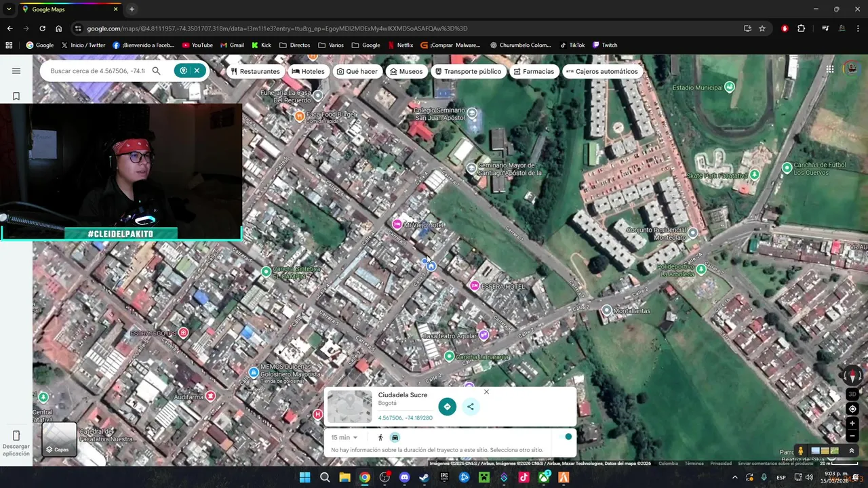Image resolution: width=868 pixels, height=488 pixels.
Task: Clear the nearby search chip
Action: 197,70
